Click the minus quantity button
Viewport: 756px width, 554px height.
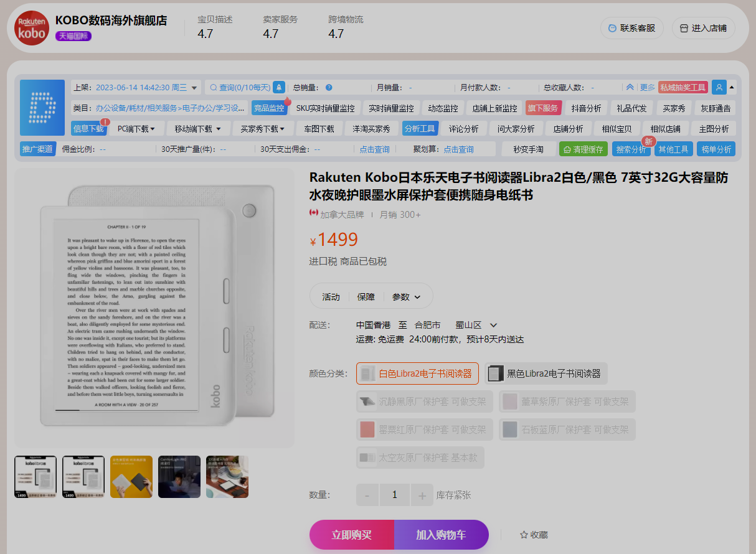[x=367, y=495]
